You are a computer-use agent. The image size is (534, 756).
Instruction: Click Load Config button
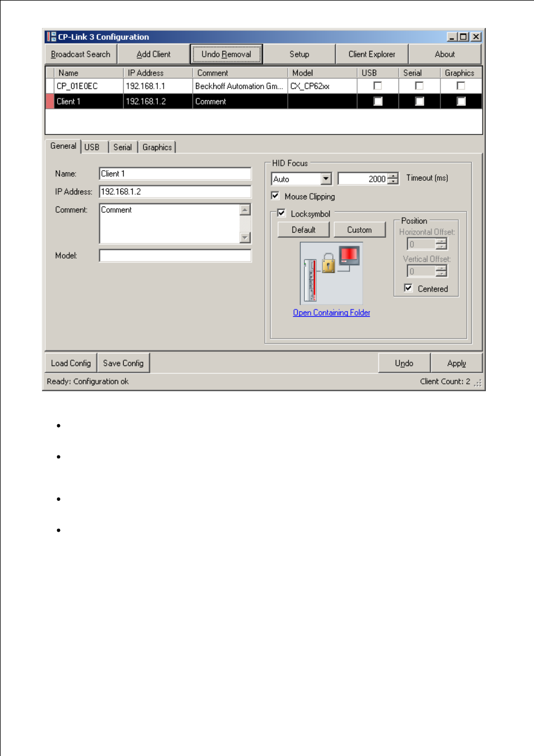pyautogui.click(x=71, y=363)
